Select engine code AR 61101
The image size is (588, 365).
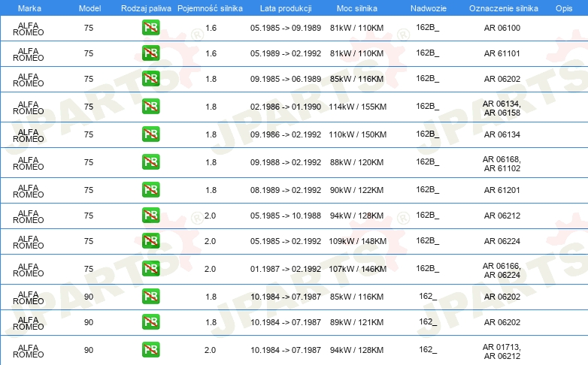(502, 53)
